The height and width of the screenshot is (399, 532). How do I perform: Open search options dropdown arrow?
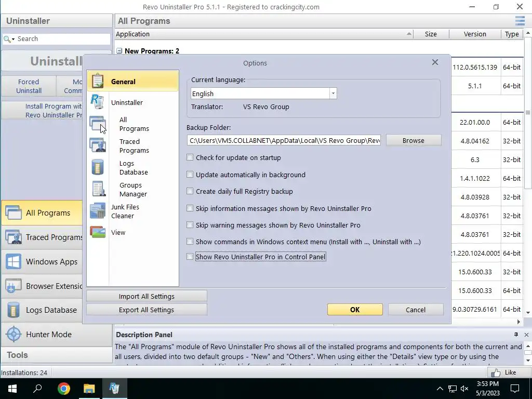(13, 39)
